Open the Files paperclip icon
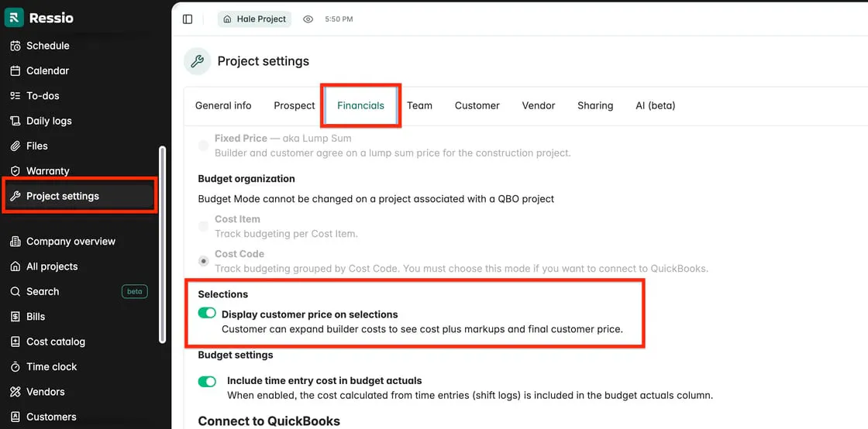This screenshot has height=429, width=868. (x=15, y=146)
